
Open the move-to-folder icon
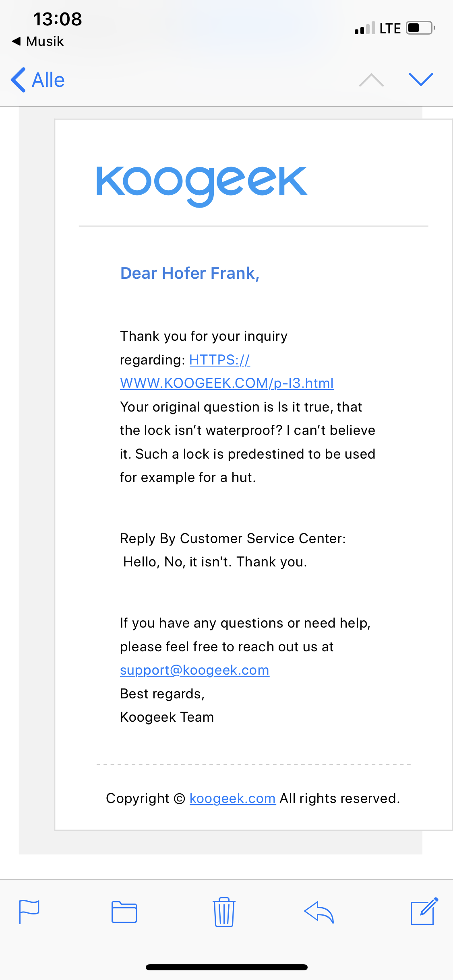[124, 912]
